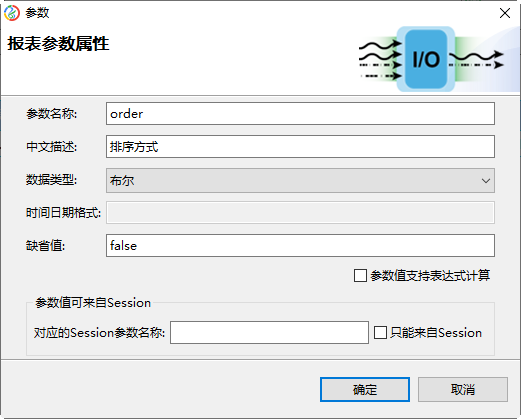Open the 数据类型 dropdown showing 布尔
521x419 pixels.
(x=300, y=180)
